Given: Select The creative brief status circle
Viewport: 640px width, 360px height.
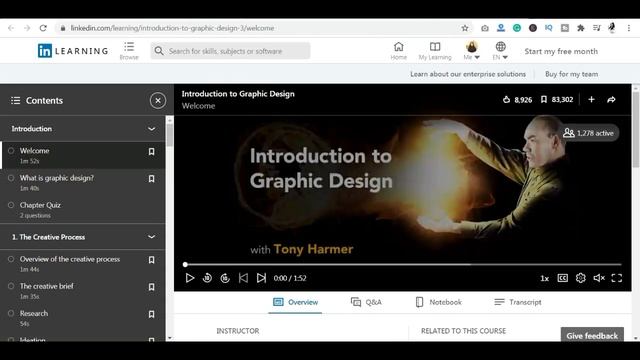Looking at the screenshot, I should coord(11,286).
